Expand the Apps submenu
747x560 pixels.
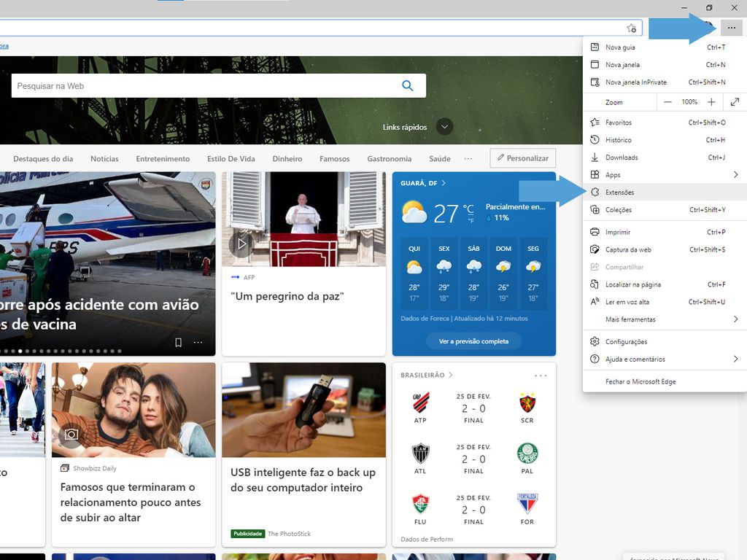point(665,175)
